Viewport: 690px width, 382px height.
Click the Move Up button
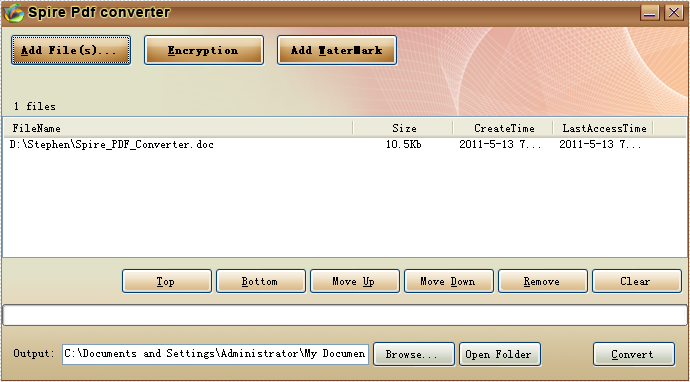(355, 281)
